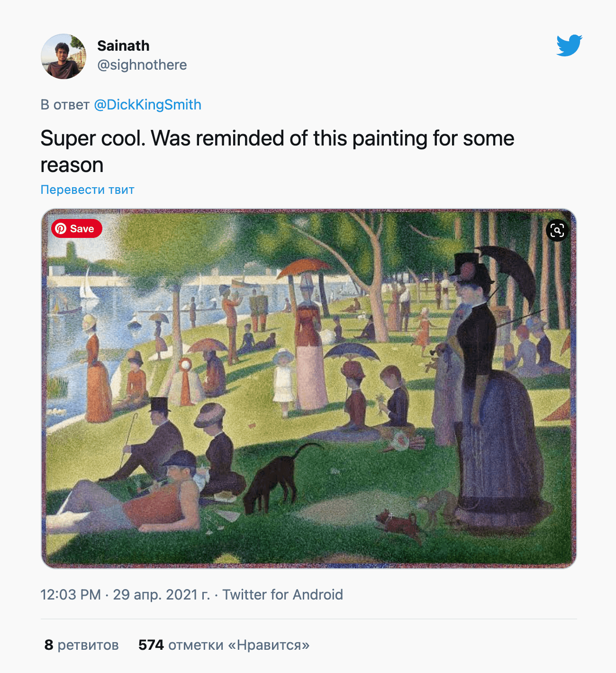Image resolution: width=616 pixels, height=673 pixels.
Task: Open the "отметки «Нравится»" likes list
Action: [x=239, y=645]
